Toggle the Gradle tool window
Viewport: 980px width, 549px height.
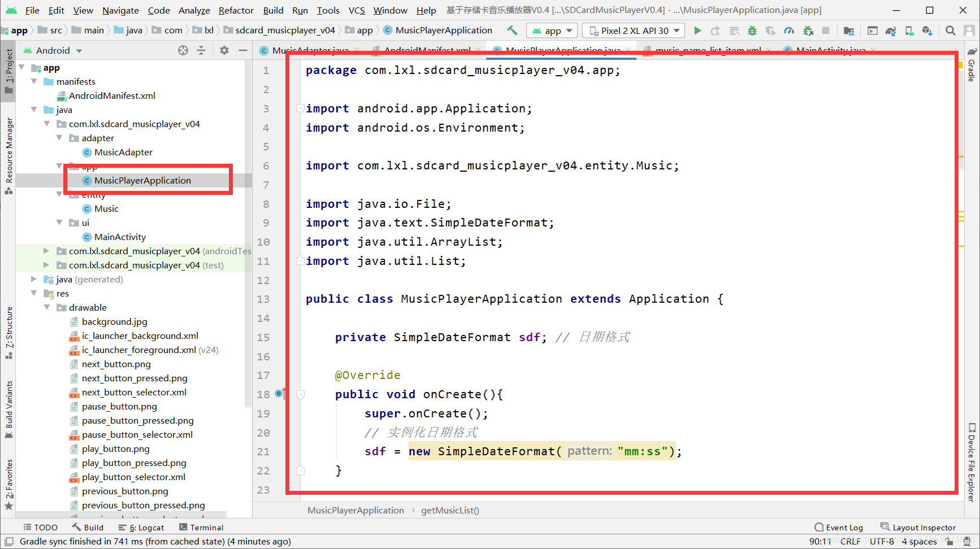(972, 64)
